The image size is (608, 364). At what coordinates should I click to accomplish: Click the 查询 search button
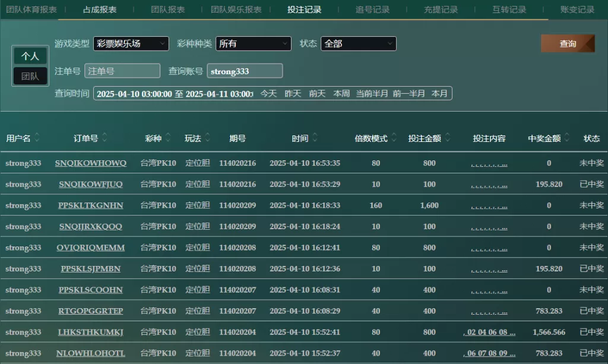[567, 43]
